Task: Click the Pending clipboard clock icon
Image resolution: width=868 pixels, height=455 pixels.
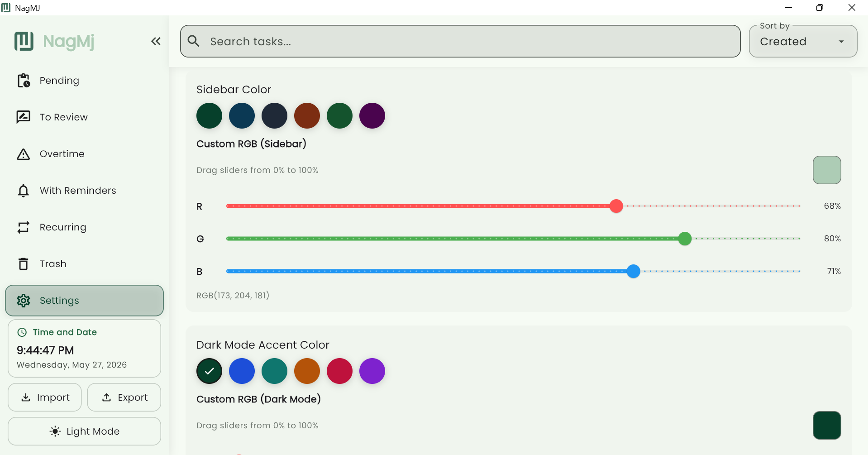Action: (x=24, y=81)
